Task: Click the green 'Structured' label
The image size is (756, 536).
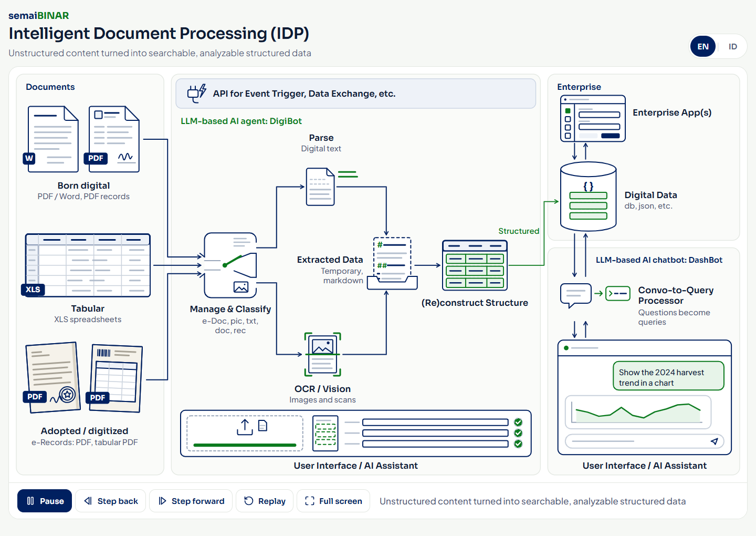Action: (519, 231)
